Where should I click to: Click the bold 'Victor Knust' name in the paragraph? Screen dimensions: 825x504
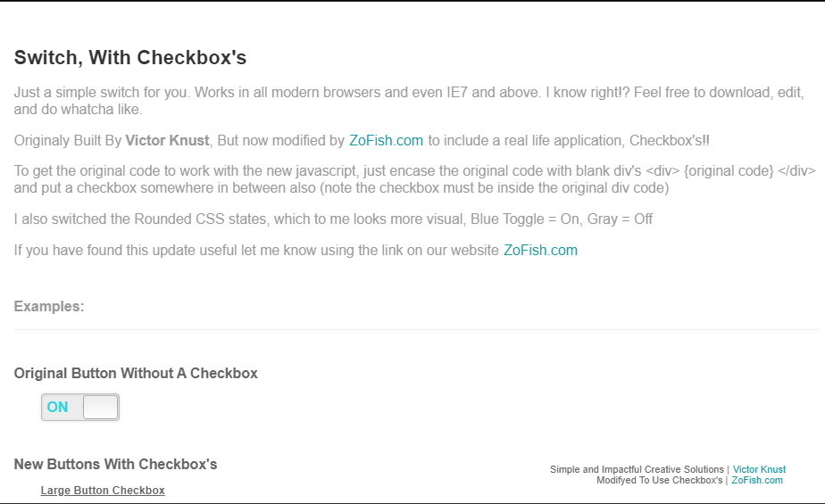coord(167,141)
